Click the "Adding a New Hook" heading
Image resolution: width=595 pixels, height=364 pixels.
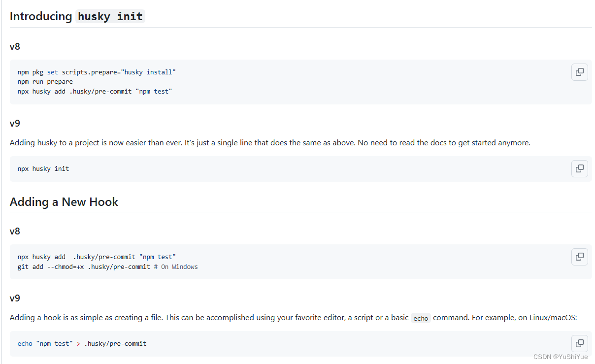(x=64, y=202)
